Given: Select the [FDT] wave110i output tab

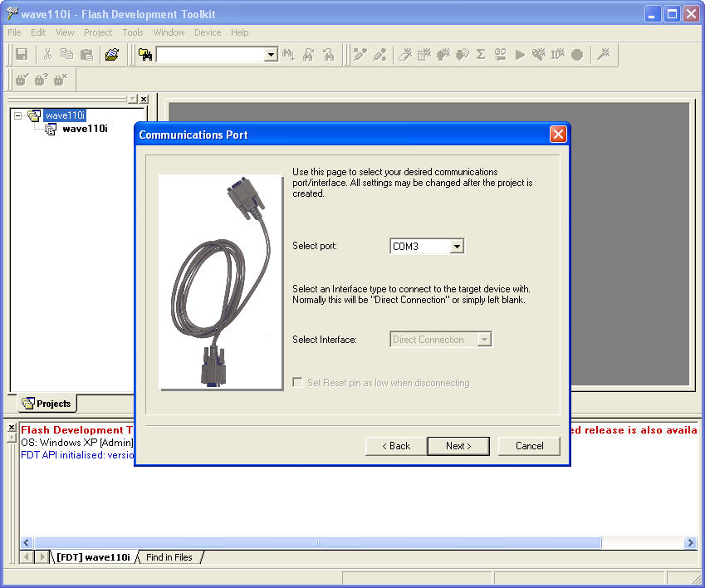Looking at the screenshot, I should (x=93, y=557).
